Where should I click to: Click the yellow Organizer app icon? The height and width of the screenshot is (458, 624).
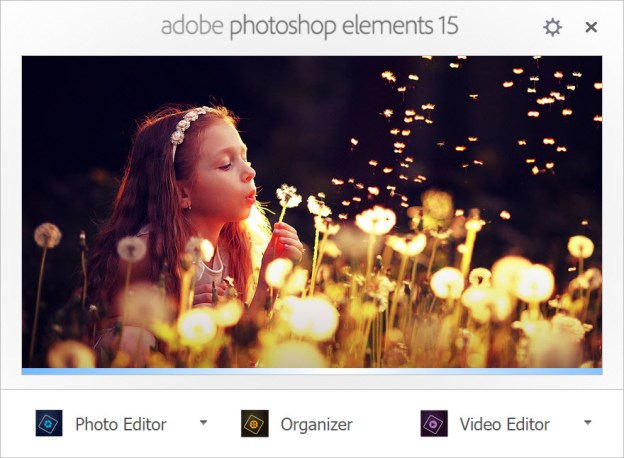coord(255,424)
